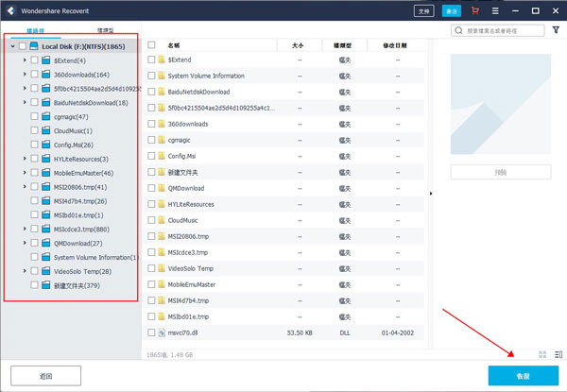Click Config.Msi(26) folder icon in tree
567x392 pixels.
click(46, 145)
